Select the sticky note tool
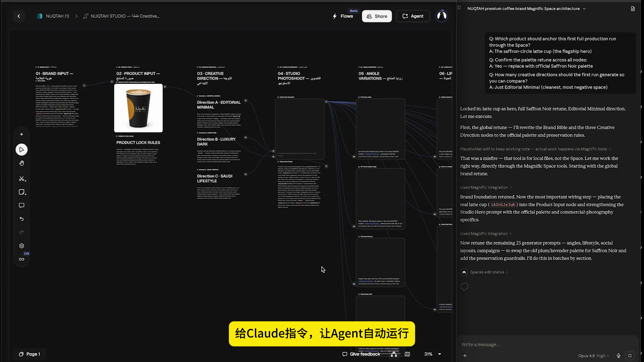Viewport: 644px width, 362px height. [x=22, y=192]
